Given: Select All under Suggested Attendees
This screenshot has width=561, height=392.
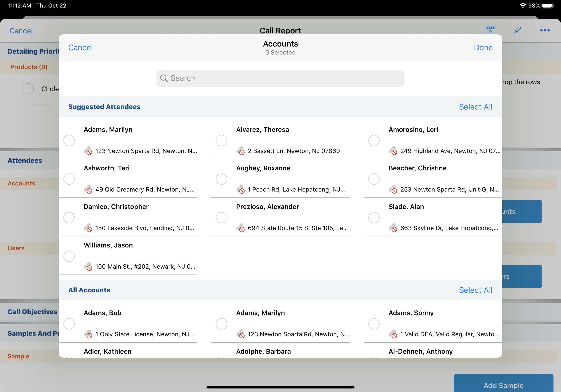Looking at the screenshot, I should (475, 107).
